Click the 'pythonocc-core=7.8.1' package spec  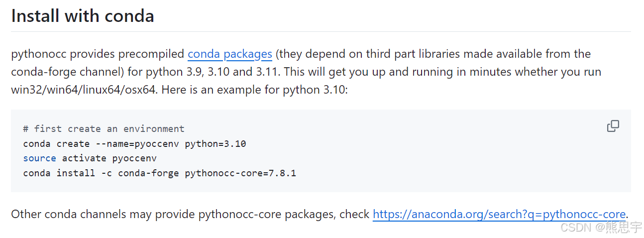coord(240,173)
